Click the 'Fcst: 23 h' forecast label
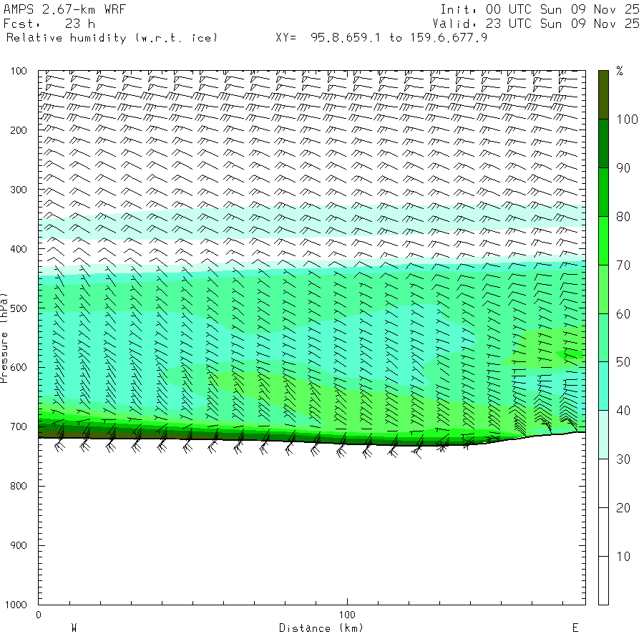644x644 pixels. 49,24
